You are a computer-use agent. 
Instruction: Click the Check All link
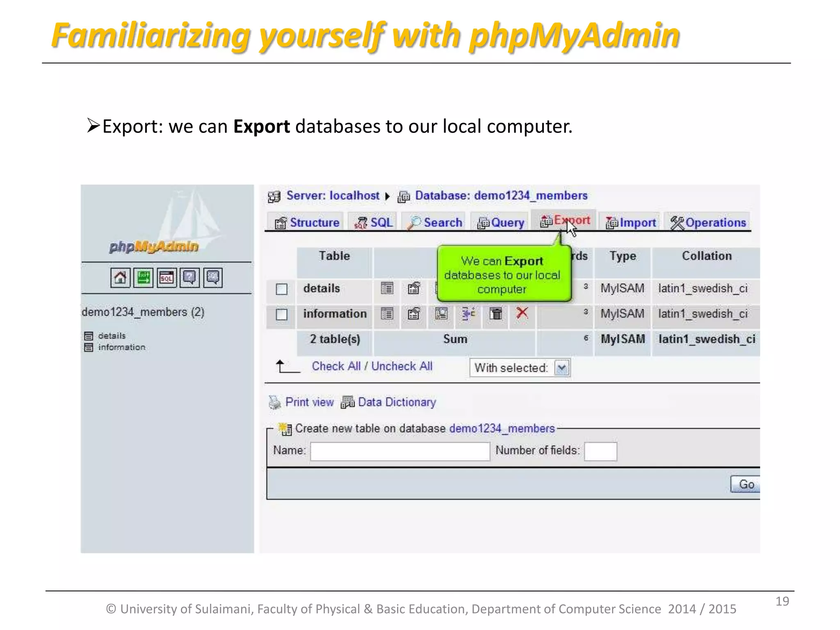(x=336, y=366)
